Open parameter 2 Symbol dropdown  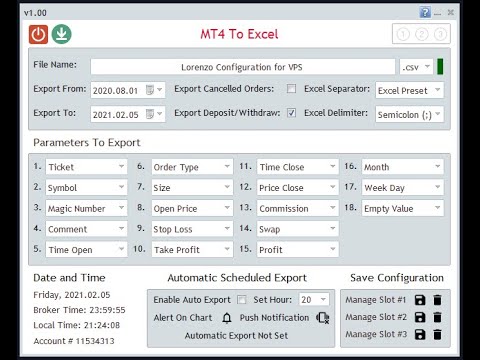pyautogui.click(x=86, y=187)
